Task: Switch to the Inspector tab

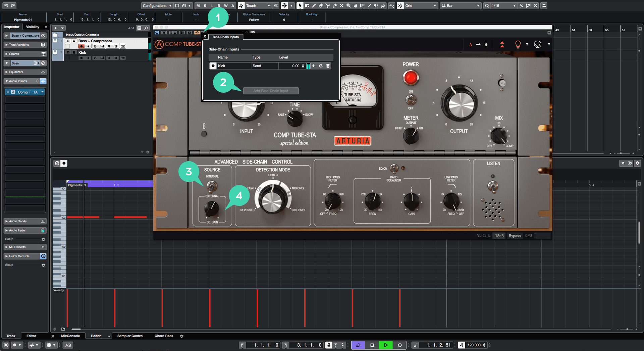Action: (x=12, y=27)
